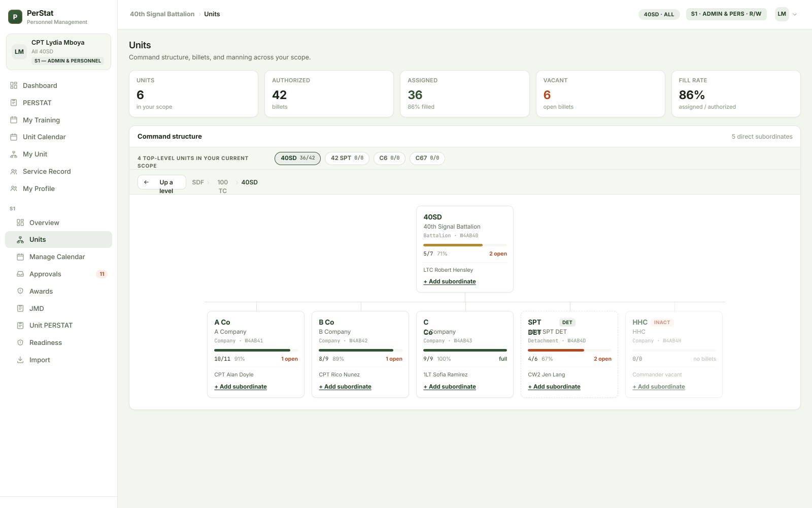Screen dimensions: 812x508
Task: Add subordinate to C Company card
Action: [450, 387]
